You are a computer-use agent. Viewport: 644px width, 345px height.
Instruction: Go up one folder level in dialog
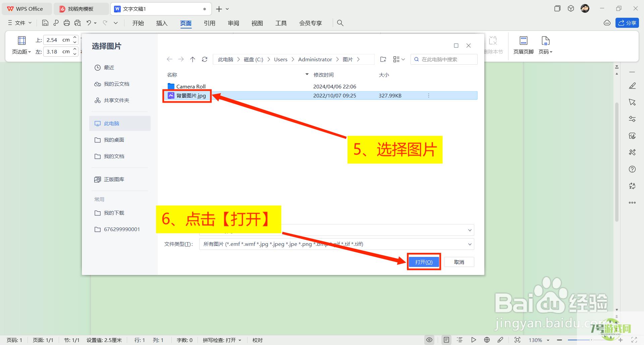tap(193, 59)
